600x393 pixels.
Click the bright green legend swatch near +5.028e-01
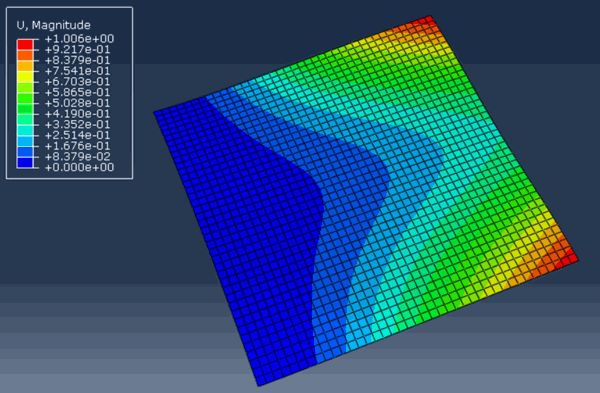click(x=25, y=98)
